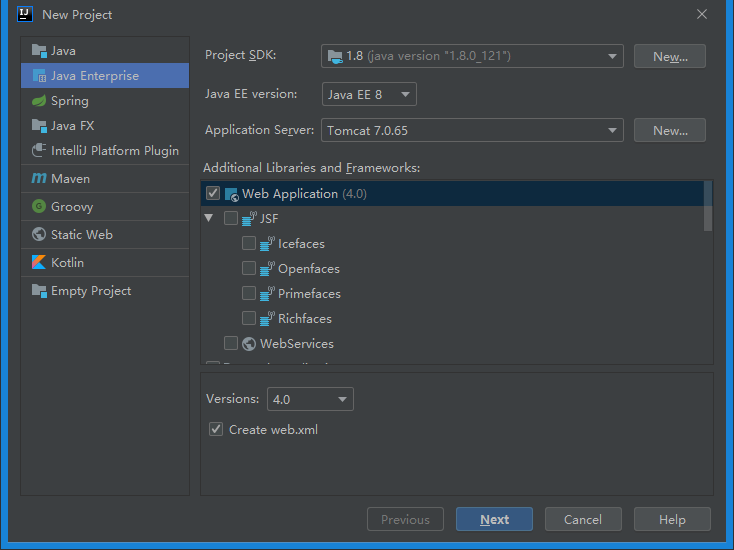Tick the Primefaces checkbox

pos(249,293)
